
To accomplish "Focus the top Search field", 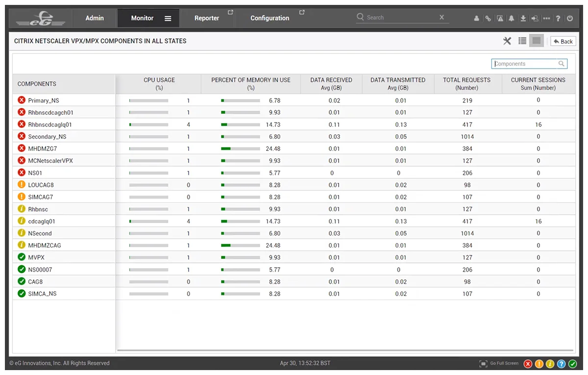I will tap(402, 18).
